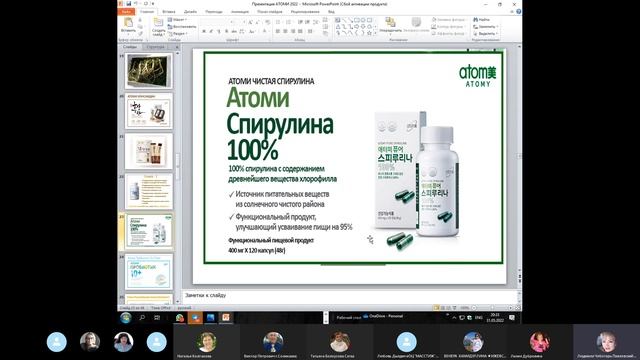Click the Упорядочить arrange icon
Viewport: 640px width, 360px height.
click(x=390, y=23)
